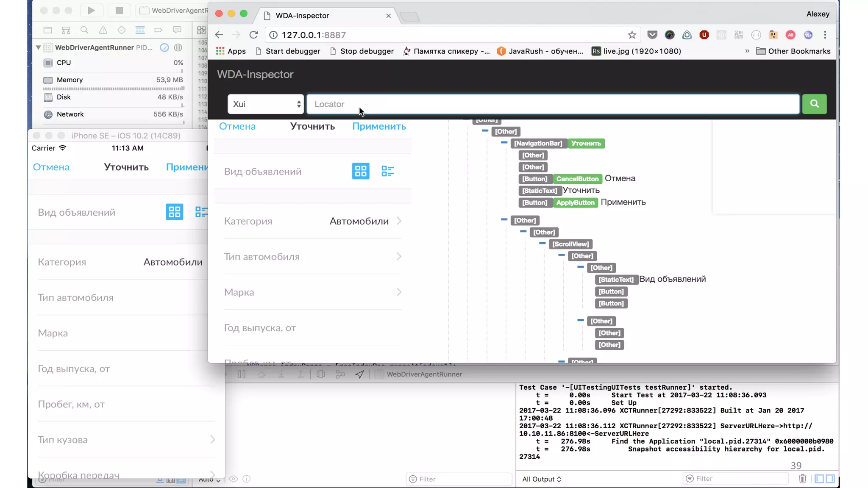Toggle right console pane visibility
Screen dimensions: 868x488
(x=830, y=479)
